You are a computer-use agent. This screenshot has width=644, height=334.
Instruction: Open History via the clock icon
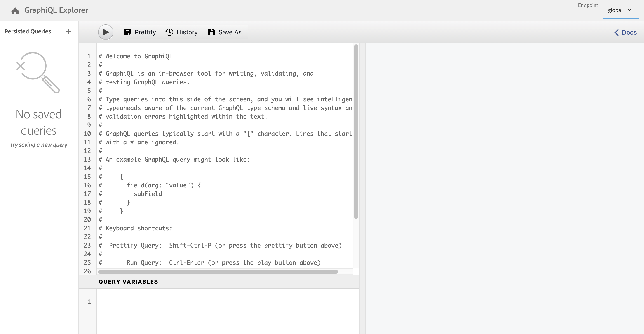click(x=169, y=32)
